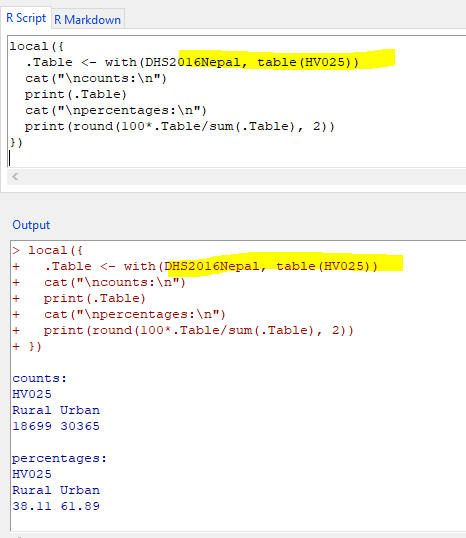The height and width of the screenshot is (538, 466).
Task: Click the closing '})' line in script editor
Action: click(x=16, y=142)
